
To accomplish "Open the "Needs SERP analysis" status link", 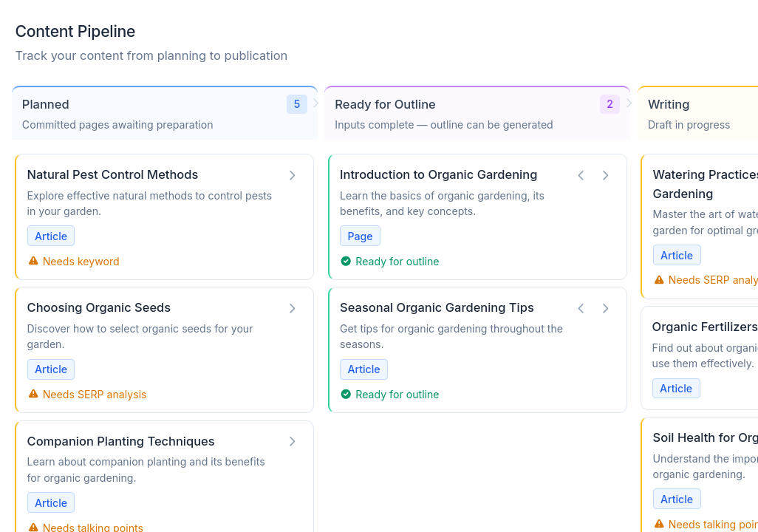I will 94,394.
